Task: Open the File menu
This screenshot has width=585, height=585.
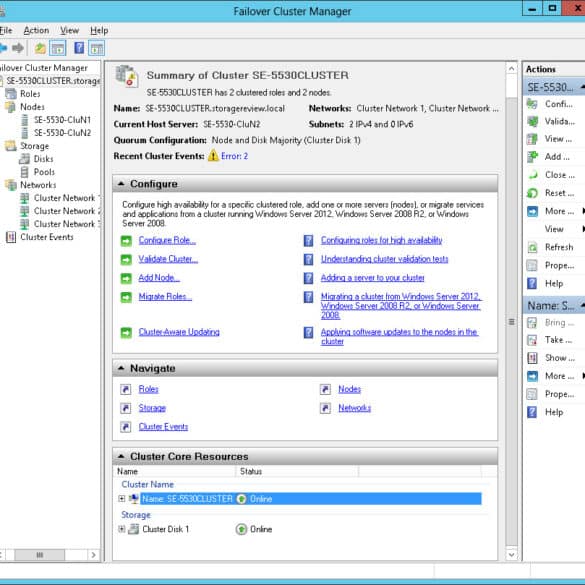Action: tap(6, 30)
